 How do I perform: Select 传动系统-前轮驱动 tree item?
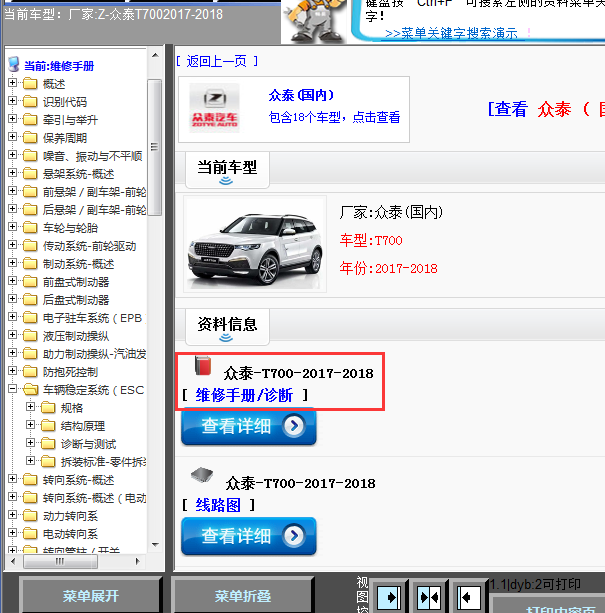pos(89,246)
